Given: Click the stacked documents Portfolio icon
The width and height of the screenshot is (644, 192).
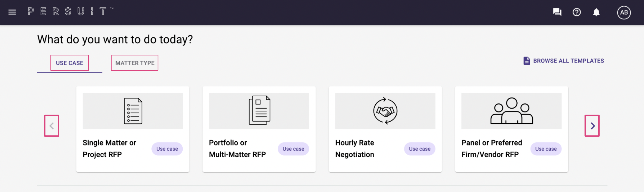Looking at the screenshot, I should point(260,110).
